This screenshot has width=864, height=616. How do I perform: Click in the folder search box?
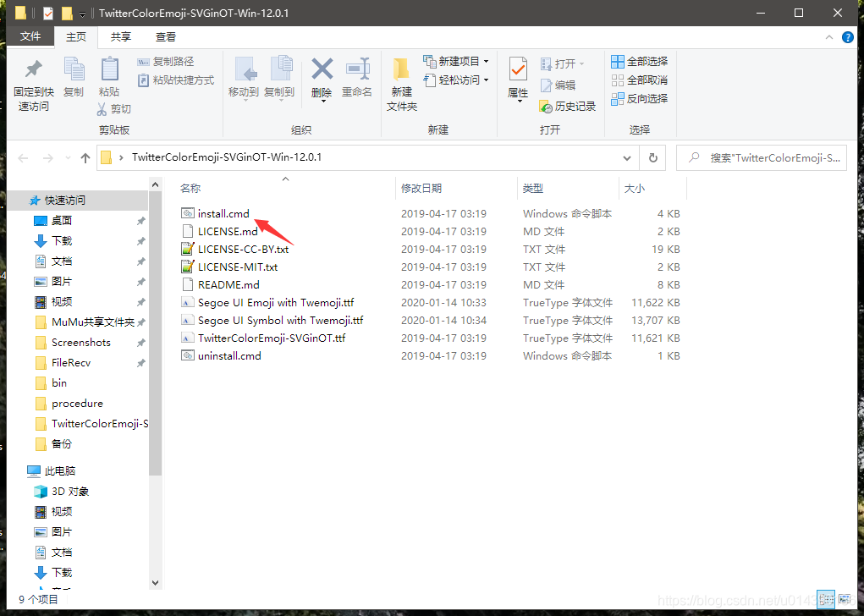pos(762,158)
